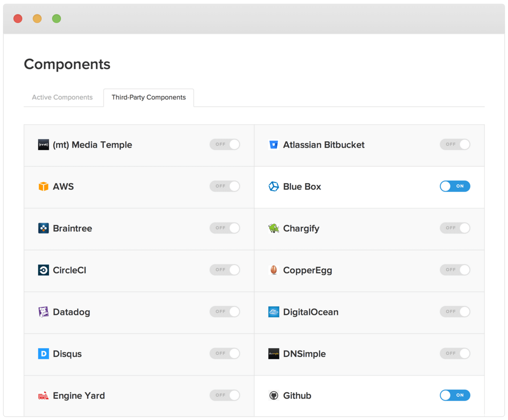The width and height of the screenshot is (508, 420).
Task: Enable the AWS component toggle
Action: pyautogui.click(x=225, y=186)
